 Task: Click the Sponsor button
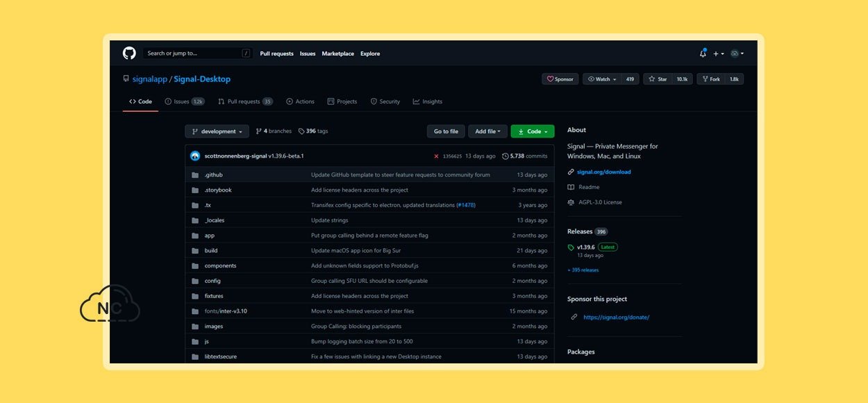click(560, 79)
